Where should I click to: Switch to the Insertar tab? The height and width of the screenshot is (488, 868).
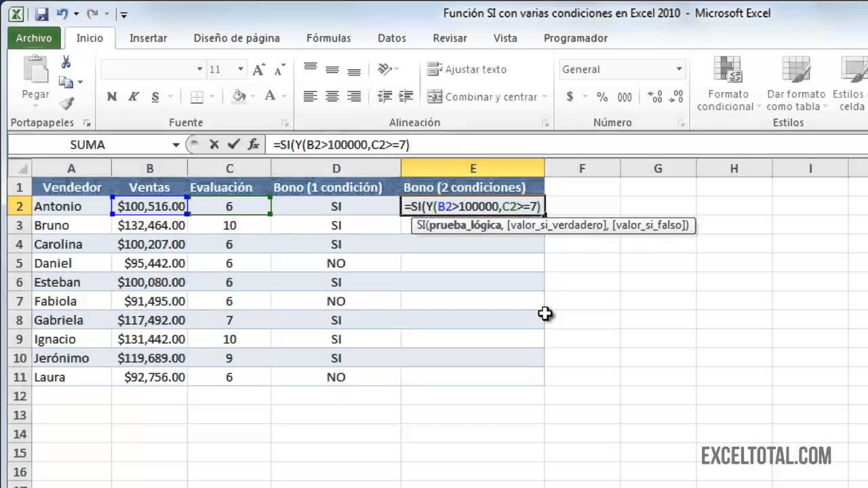pyautogui.click(x=149, y=38)
